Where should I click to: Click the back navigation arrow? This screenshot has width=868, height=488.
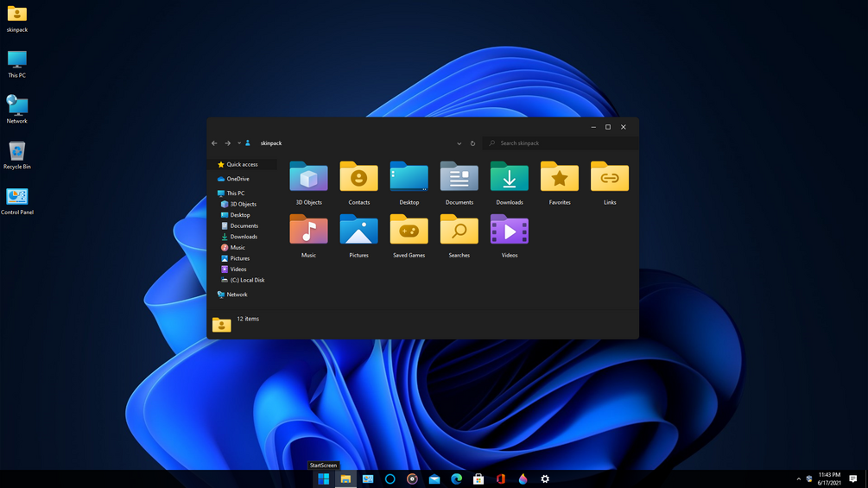(x=214, y=143)
